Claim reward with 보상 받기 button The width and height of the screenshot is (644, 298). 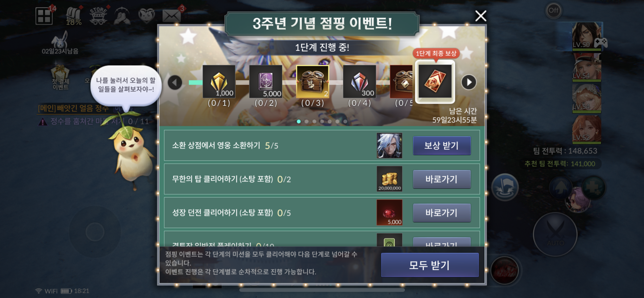[442, 145]
